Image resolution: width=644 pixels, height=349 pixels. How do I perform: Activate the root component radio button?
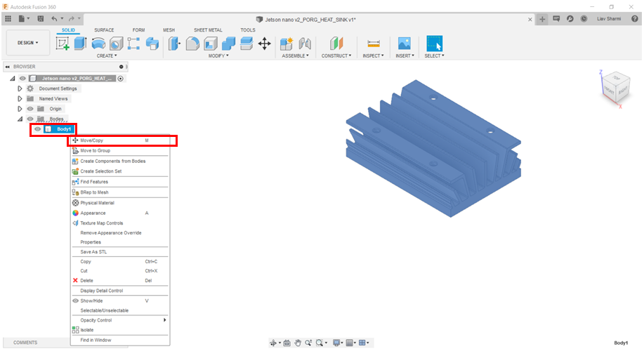(120, 79)
